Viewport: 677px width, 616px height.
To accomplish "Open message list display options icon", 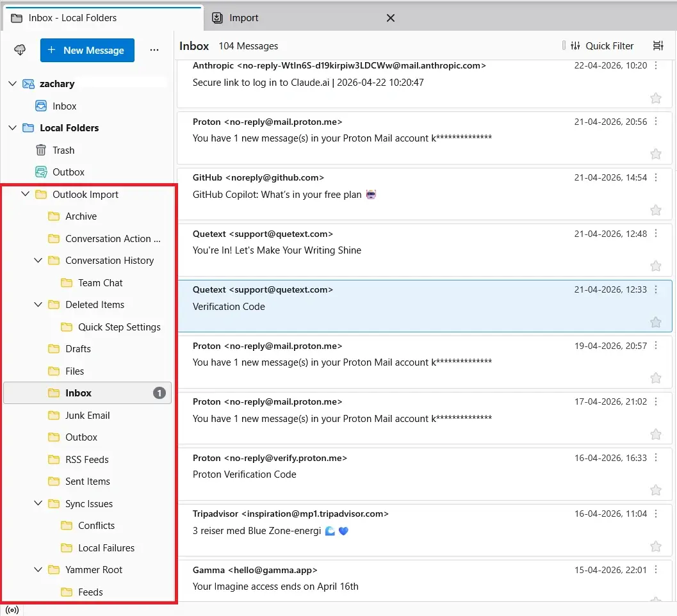I will [658, 45].
